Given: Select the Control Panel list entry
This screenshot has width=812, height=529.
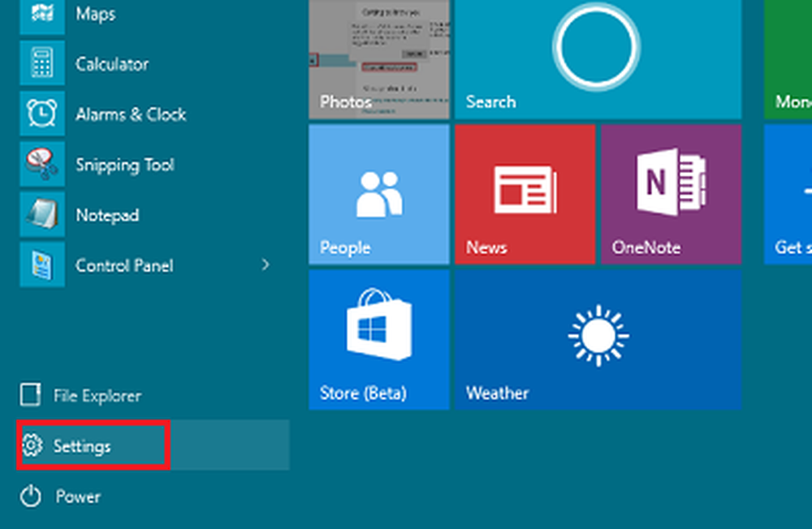Looking at the screenshot, I should point(123,265).
